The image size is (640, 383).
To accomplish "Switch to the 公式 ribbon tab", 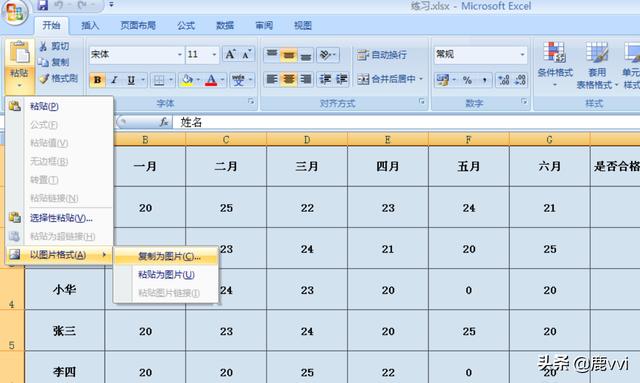I will click(x=186, y=26).
